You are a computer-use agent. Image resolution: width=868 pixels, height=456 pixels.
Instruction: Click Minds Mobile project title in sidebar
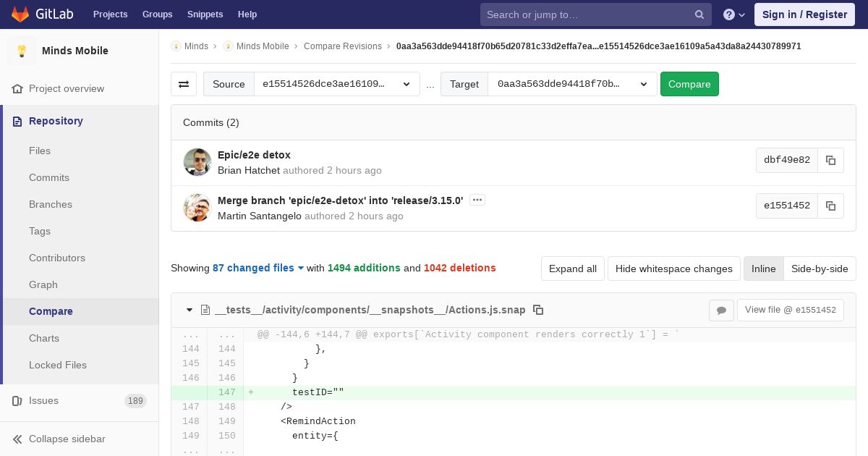click(75, 51)
